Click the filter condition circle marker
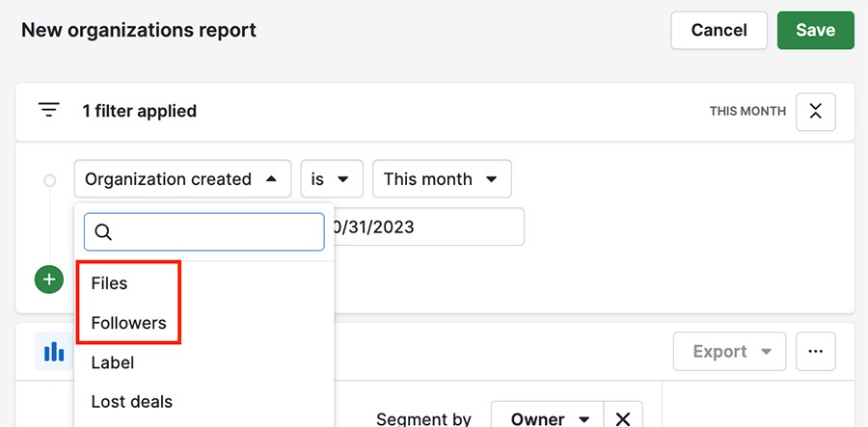The image size is (868, 427). coord(49,180)
